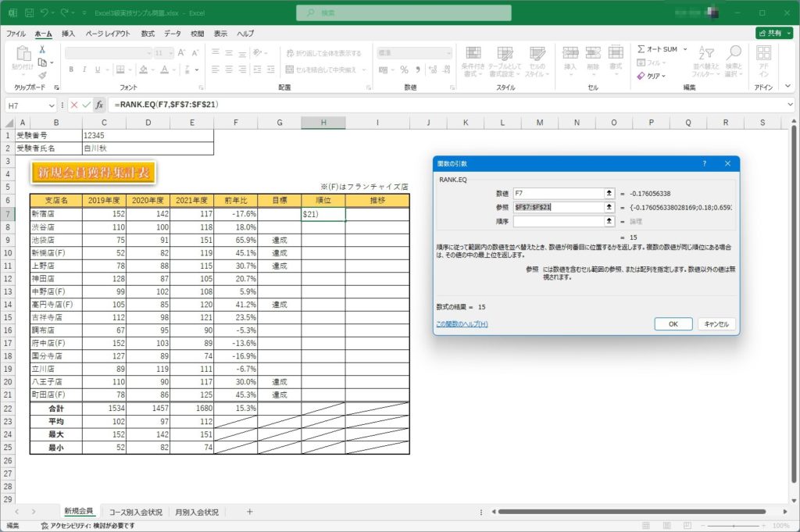This screenshot has width=800, height=532.
Task: Cancel formula entry with red X icon
Action: [73, 105]
